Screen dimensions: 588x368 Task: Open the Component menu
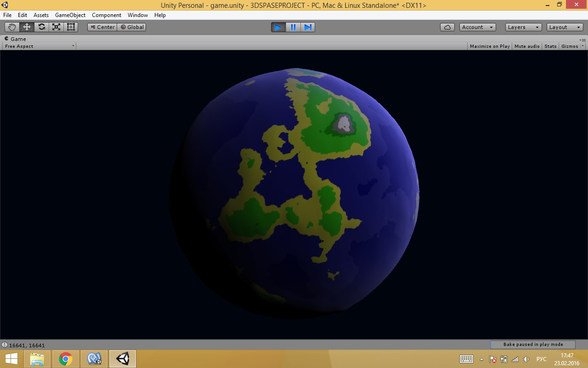[107, 15]
